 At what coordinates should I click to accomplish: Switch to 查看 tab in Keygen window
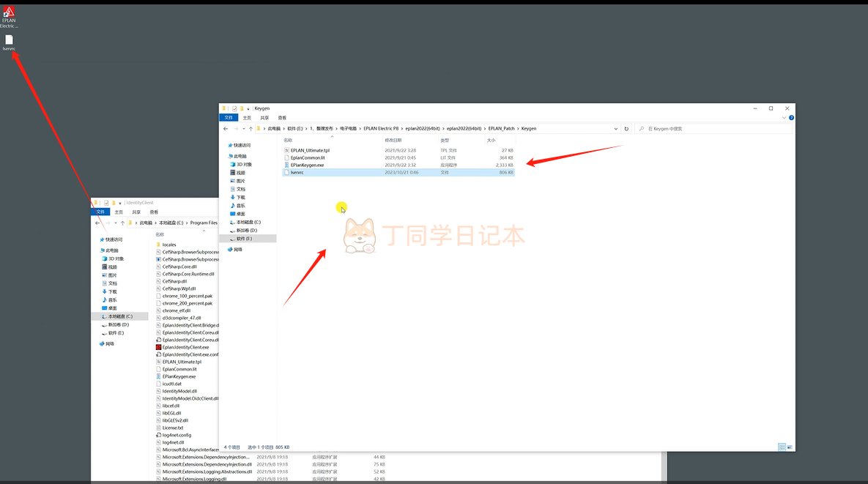point(282,118)
